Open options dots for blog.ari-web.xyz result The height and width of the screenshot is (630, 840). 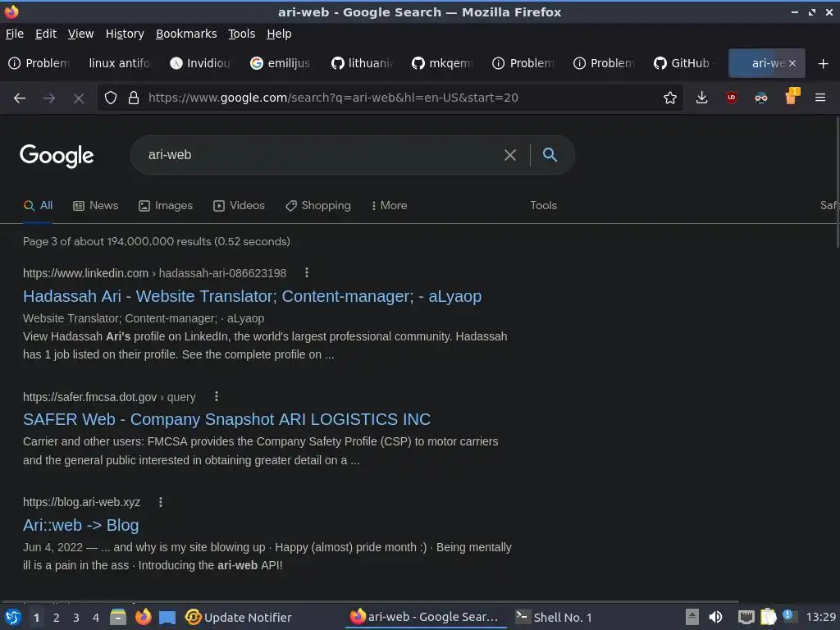(161, 502)
